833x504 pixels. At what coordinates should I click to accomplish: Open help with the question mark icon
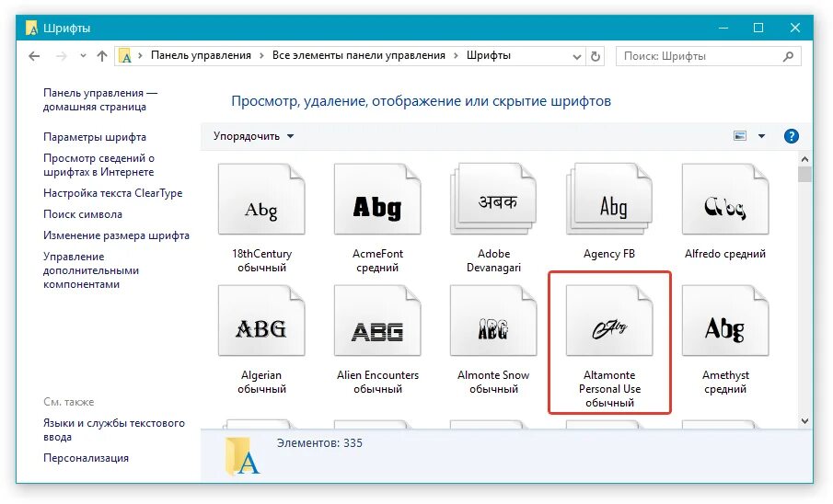[791, 136]
